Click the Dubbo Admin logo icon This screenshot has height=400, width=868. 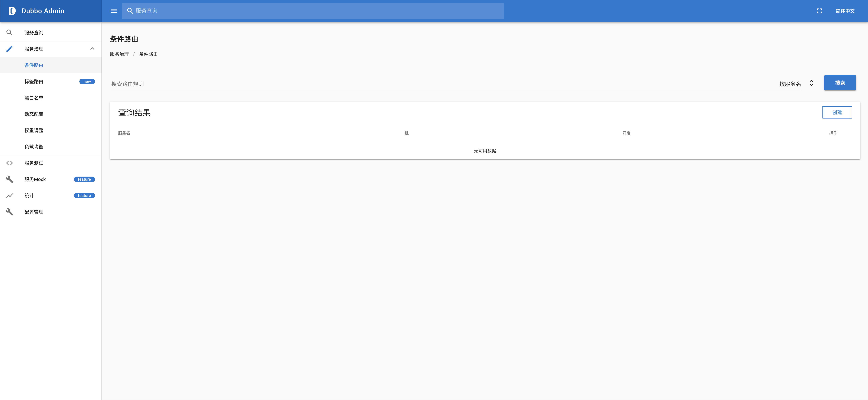tap(12, 11)
